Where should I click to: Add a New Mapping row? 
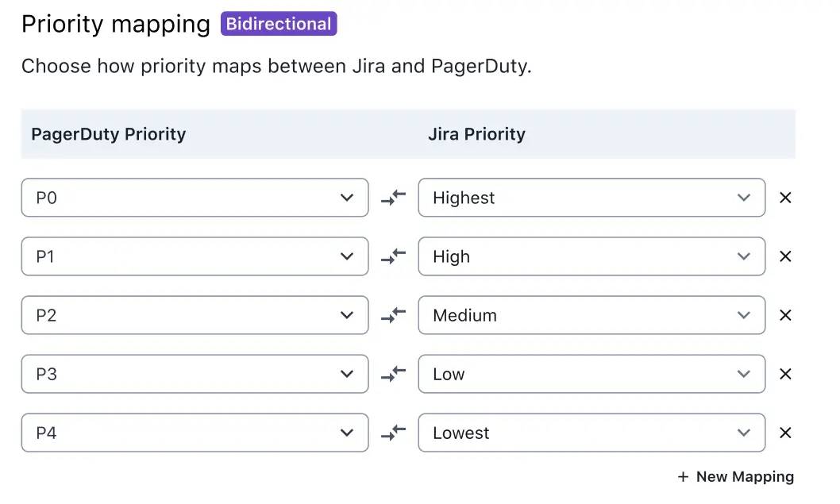[735, 477]
